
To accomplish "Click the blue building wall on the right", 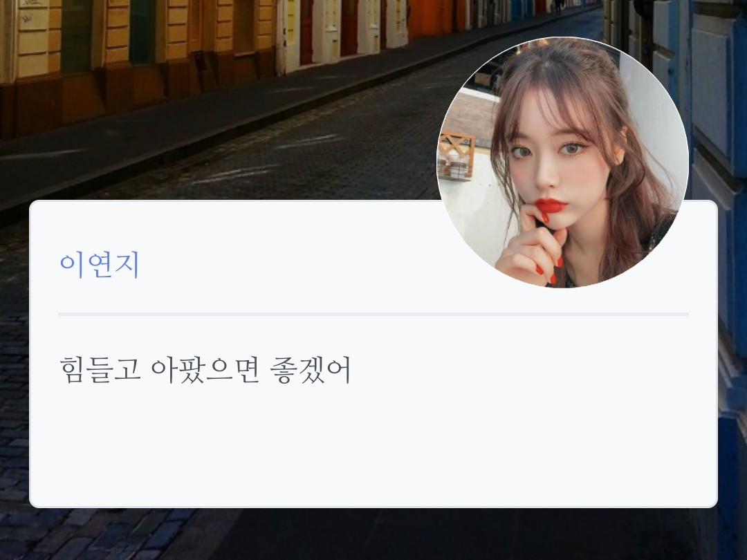I will pyautogui.click(x=719, y=191).
